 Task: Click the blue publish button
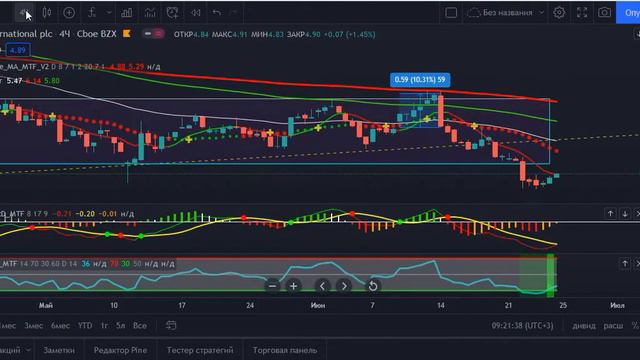(629, 13)
